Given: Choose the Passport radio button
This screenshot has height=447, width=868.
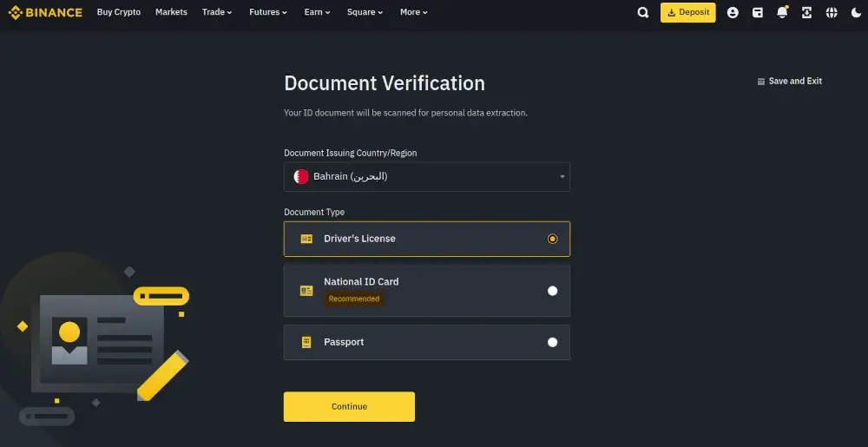Looking at the screenshot, I should click(552, 342).
